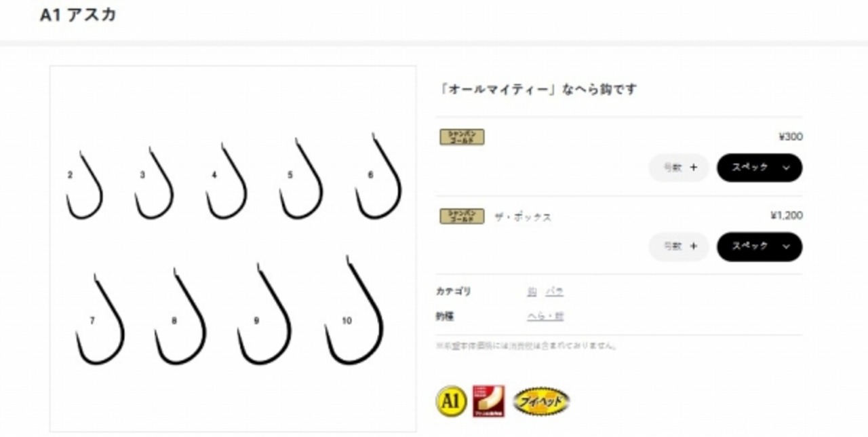This screenshot has height=437, width=868.
Task: Click the size 8 hook image
Action: click(x=180, y=316)
